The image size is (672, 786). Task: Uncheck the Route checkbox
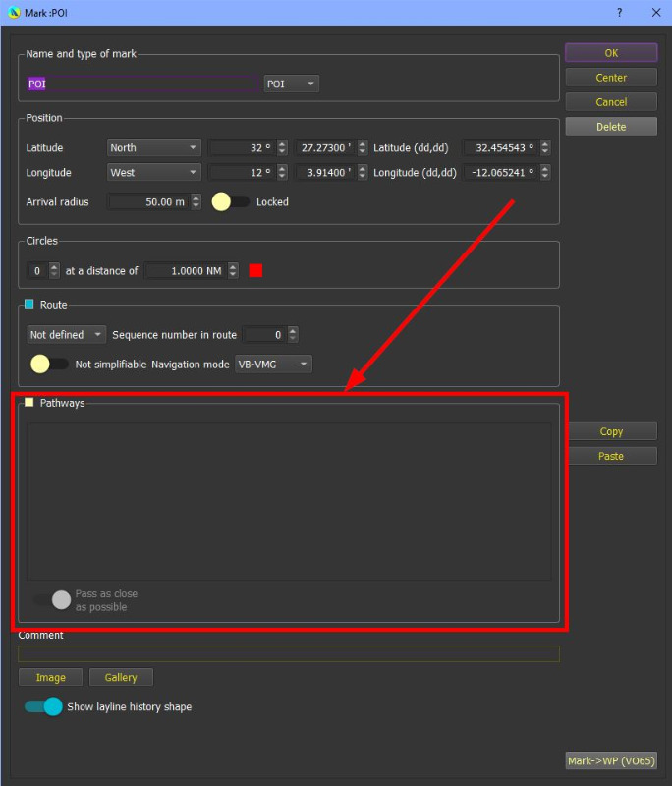(x=29, y=305)
